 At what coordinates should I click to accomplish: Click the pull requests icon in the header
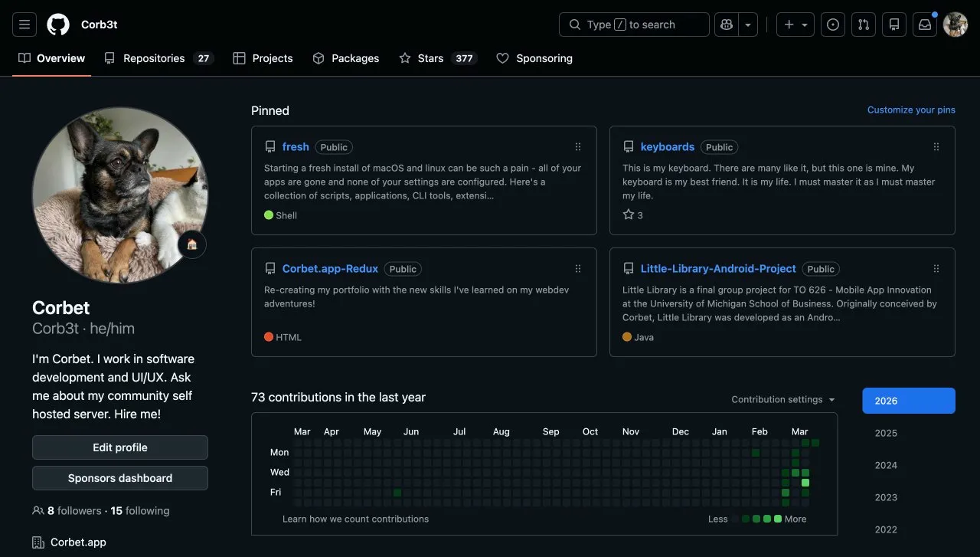tap(863, 24)
